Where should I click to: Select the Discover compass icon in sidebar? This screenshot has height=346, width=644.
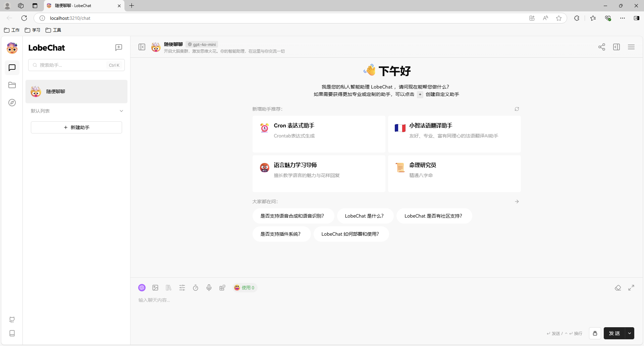(x=12, y=103)
